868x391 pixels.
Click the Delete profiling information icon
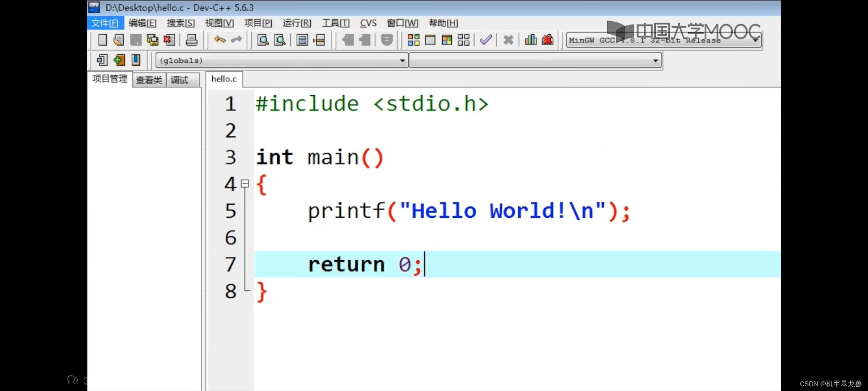tap(548, 39)
